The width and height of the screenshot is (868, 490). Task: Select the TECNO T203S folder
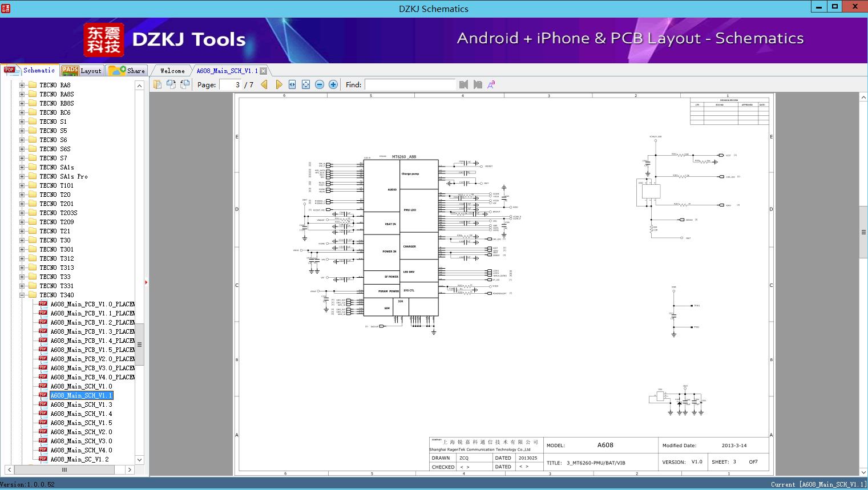pyautogui.click(x=58, y=213)
